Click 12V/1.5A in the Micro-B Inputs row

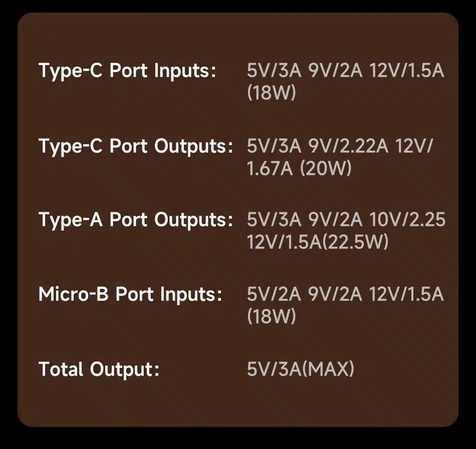click(x=406, y=294)
